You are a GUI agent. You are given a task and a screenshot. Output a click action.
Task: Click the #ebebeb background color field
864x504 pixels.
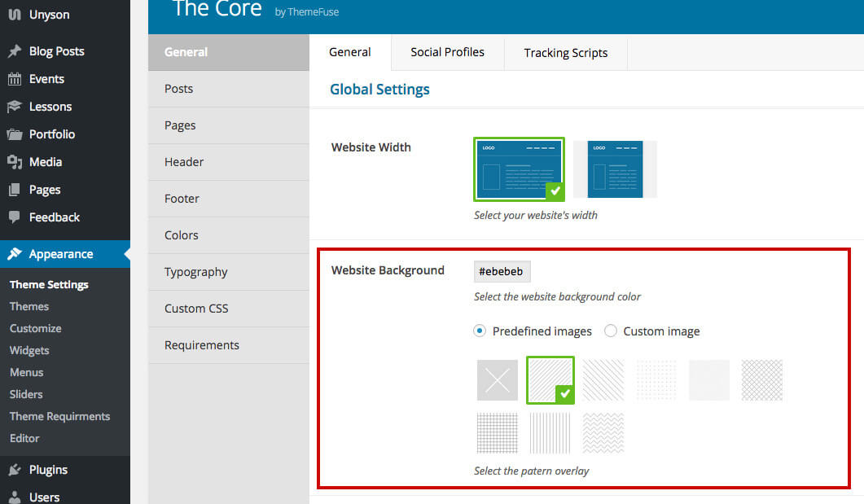point(502,271)
